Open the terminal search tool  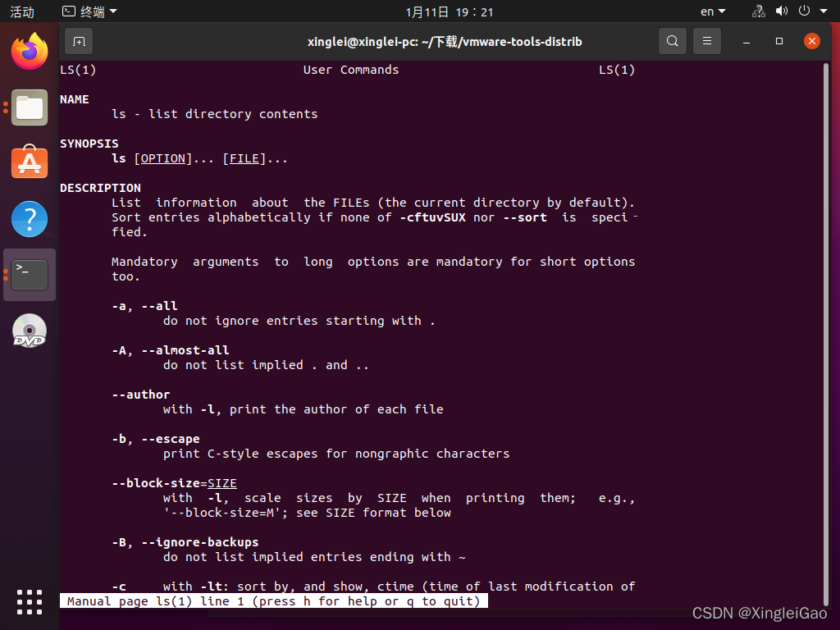point(673,41)
